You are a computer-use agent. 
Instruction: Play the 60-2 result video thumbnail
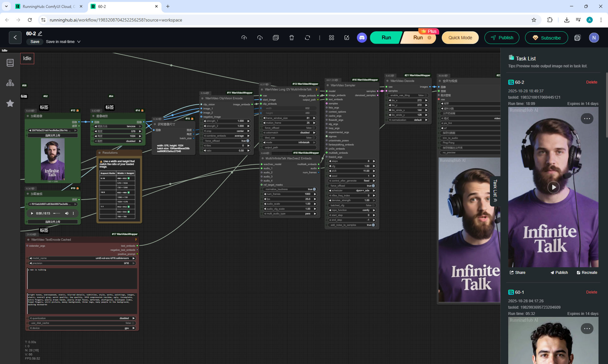553,187
